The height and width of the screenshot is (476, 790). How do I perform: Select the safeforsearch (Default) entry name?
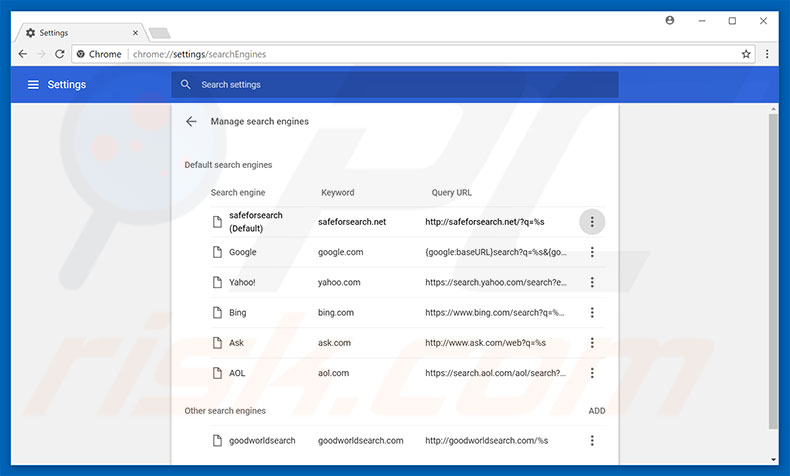(255, 222)
